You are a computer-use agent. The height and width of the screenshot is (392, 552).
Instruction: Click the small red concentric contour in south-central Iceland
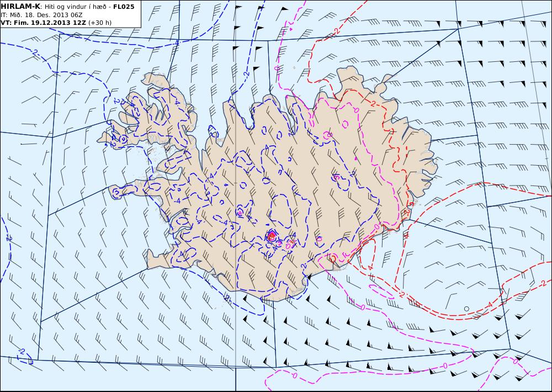(272, 235)
